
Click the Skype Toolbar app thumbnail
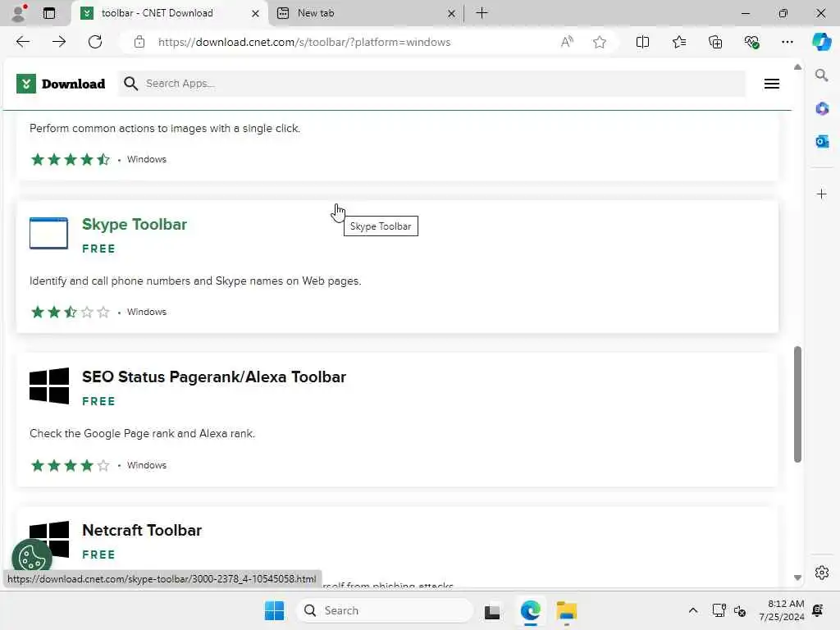[x=48, y=233]
